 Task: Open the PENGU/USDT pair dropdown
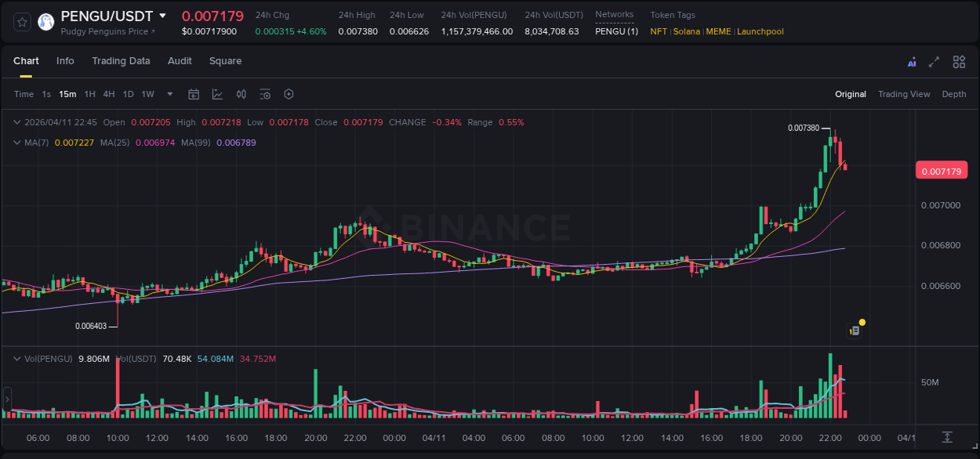[162, 16]
